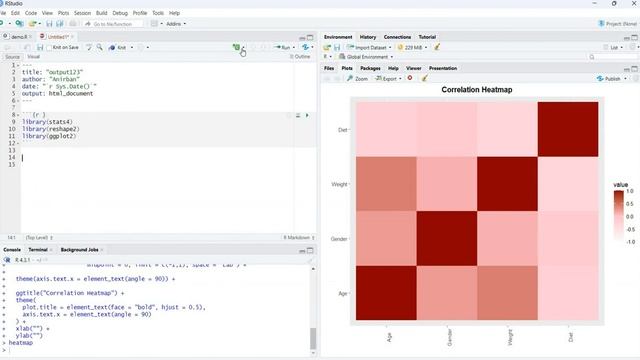The image size is (640, 360).
Task: Open memory usage 229 MiB dropdown
Action: [x=413, y=48]
